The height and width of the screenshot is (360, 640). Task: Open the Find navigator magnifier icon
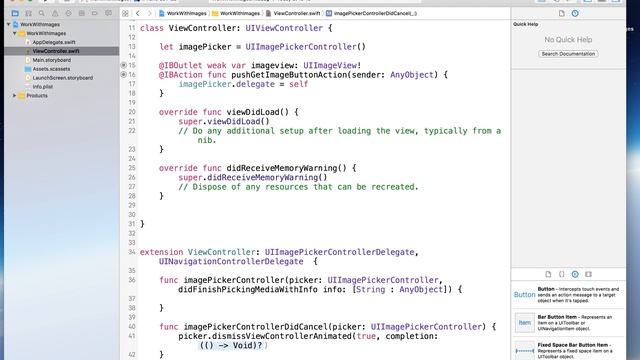coord(42,13)
